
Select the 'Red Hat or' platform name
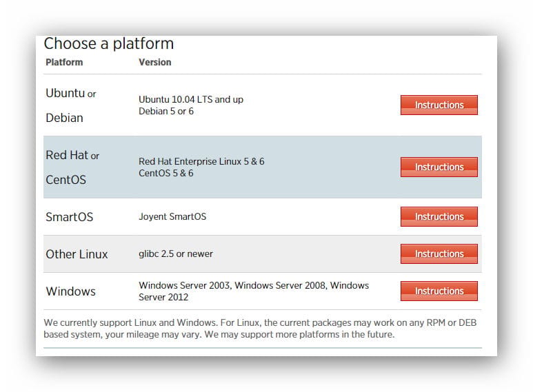click(x=72, y=155)
